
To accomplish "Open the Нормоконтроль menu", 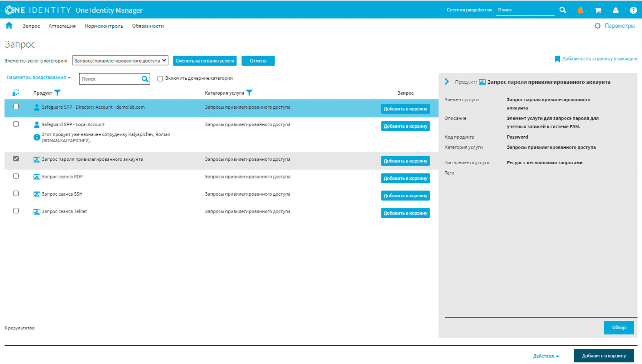I will tap(104, 26).
